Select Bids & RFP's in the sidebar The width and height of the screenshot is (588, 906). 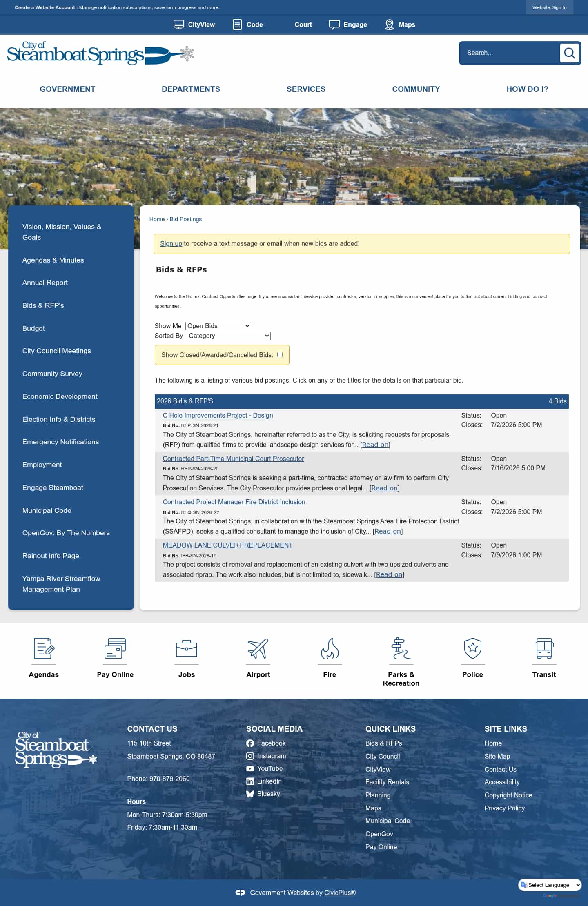[x=43, y=305]
